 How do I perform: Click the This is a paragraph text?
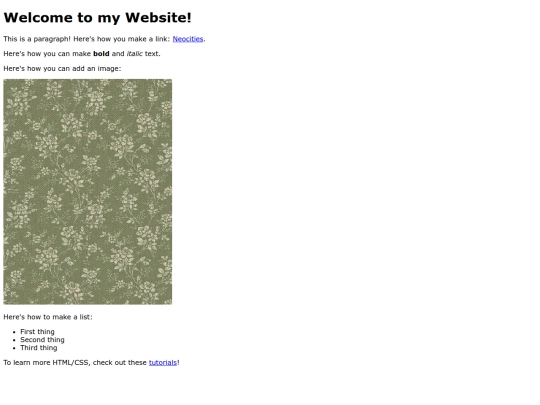click(37, 39)
